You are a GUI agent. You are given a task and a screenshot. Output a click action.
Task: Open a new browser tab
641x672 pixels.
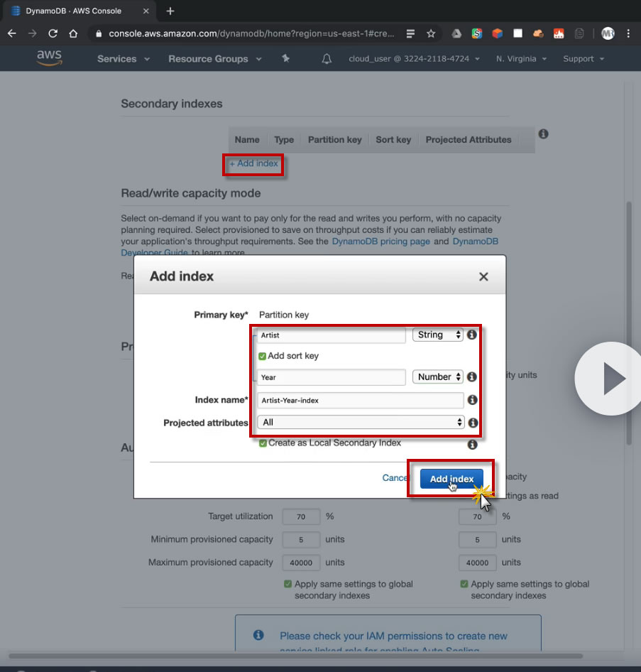pos(170,11)
